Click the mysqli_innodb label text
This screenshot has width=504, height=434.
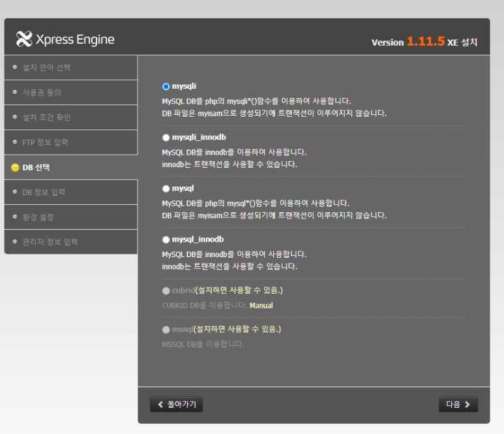tap(199, 137)
